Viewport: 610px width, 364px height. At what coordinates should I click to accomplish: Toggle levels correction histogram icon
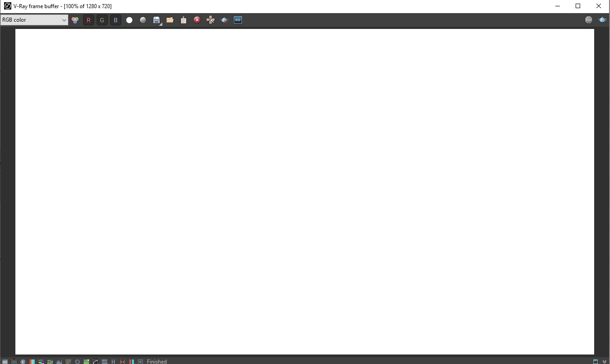click(59, 361)
